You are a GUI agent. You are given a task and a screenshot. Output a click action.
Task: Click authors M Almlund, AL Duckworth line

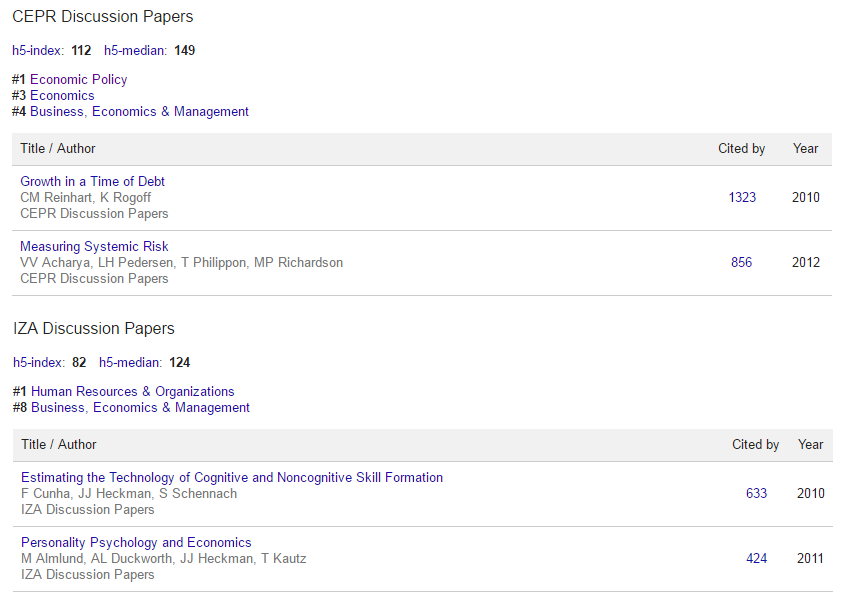click(x=164, y=559)
